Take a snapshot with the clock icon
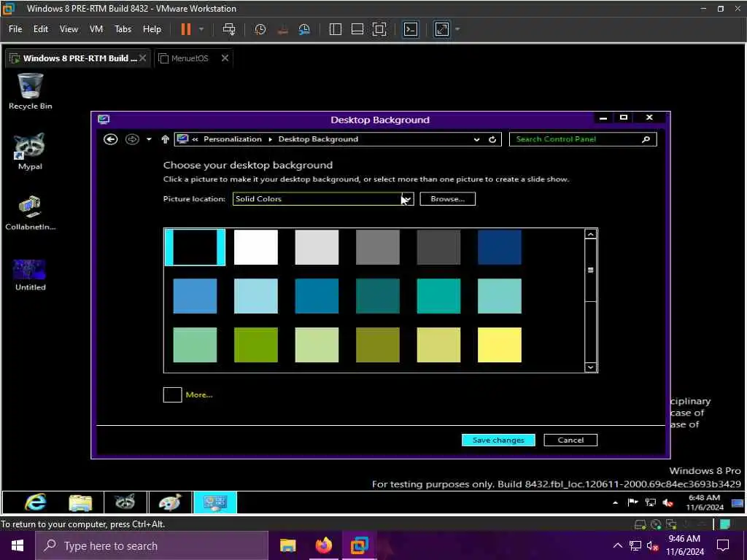 [260, 29]
